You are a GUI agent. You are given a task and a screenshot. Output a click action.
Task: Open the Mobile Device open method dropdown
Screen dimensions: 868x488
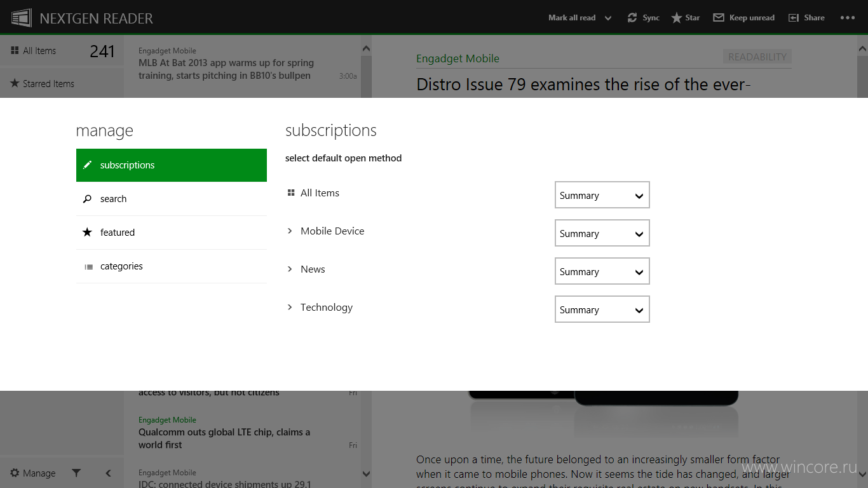[602, 233]
